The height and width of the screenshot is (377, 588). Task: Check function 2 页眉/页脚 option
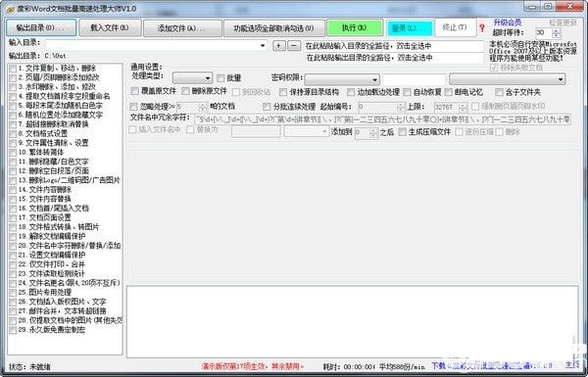click(x=13, y=77)
